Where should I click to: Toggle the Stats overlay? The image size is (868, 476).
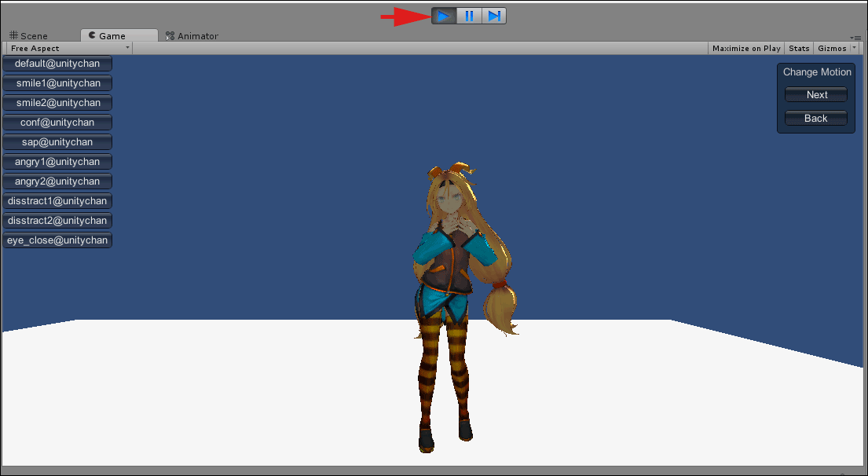[799, 48]
